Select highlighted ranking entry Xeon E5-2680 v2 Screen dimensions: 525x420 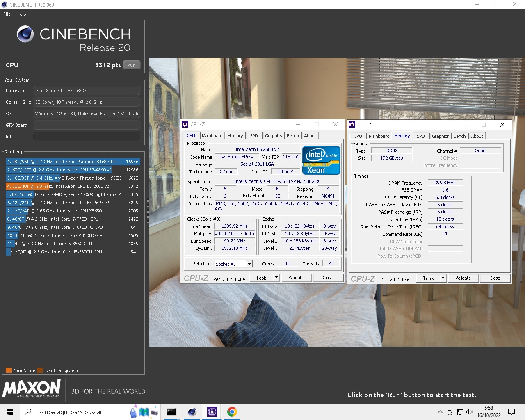[x=73, y=186]
